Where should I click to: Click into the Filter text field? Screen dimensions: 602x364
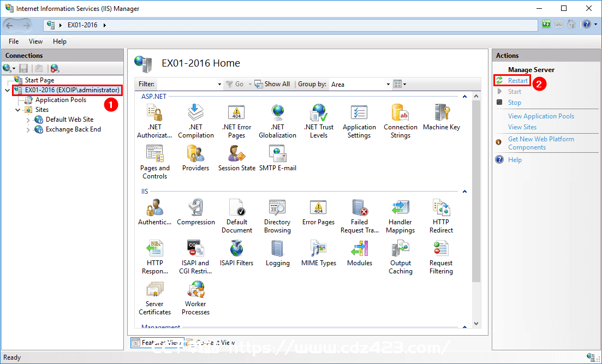[x=187, y=84]
